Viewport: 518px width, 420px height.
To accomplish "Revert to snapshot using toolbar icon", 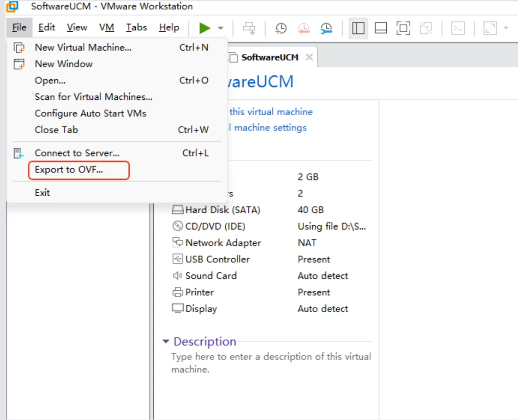I will pyautogui.click(x=304, y=28).
